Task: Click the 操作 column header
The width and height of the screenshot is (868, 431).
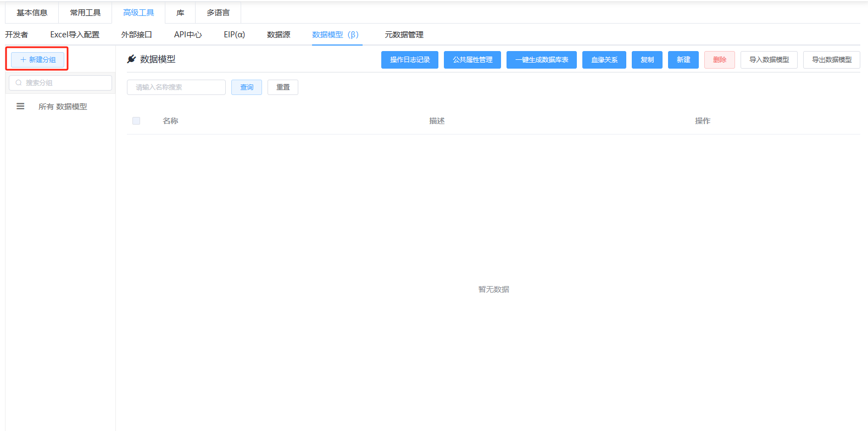Action: point(703,121)
